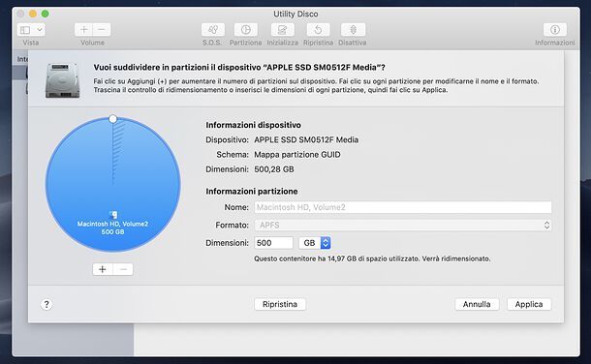This screenshot has height=364, width=591.
Task: Click the 'Mappa partizione GUID' schema value
Action: (297, 155)
